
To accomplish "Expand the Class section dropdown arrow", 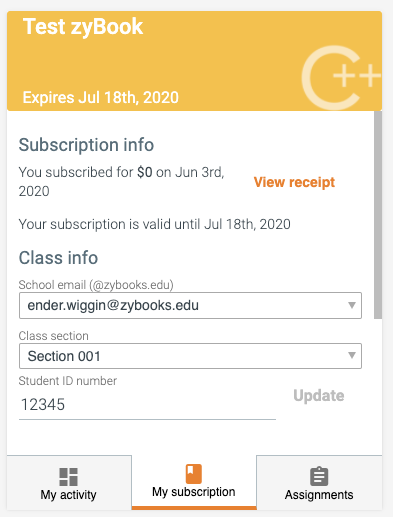I will point(352,355).
